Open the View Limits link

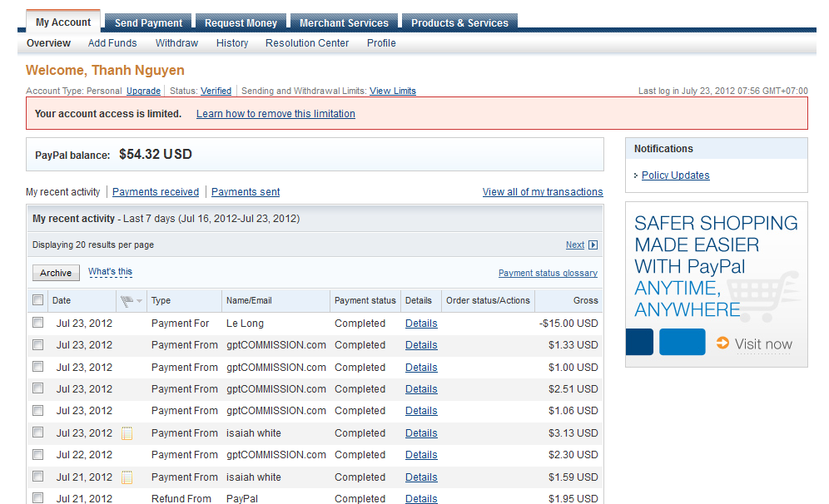pos(393,91)
